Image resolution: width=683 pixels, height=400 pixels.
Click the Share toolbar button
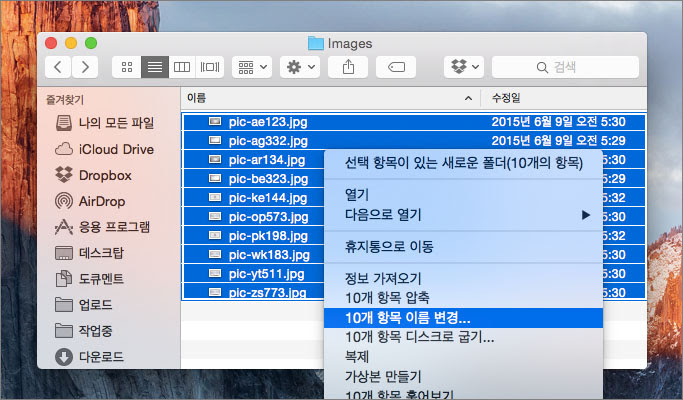(348, 67)
